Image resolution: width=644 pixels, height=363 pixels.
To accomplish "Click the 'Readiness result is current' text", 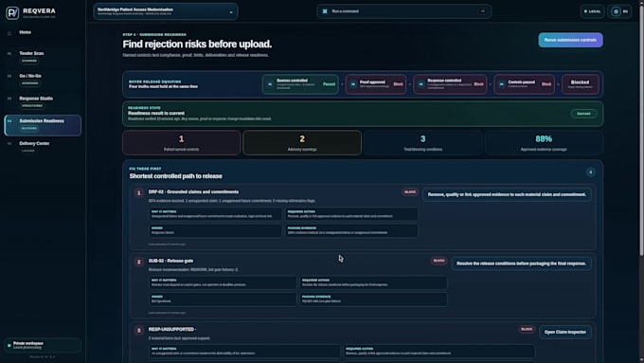I will point(156,113).
